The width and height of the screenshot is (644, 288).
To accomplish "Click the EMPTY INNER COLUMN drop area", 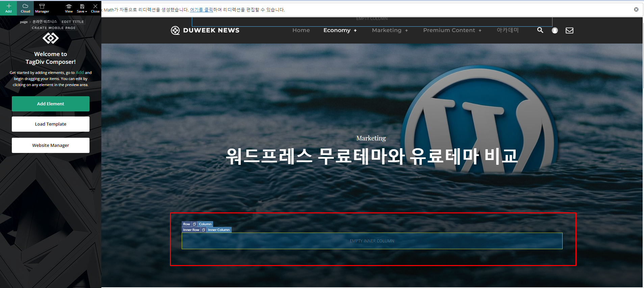I will coord(372,241).
